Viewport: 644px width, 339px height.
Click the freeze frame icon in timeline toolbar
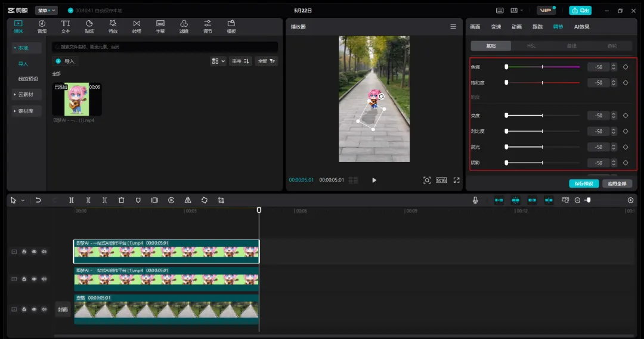point(154,200)
